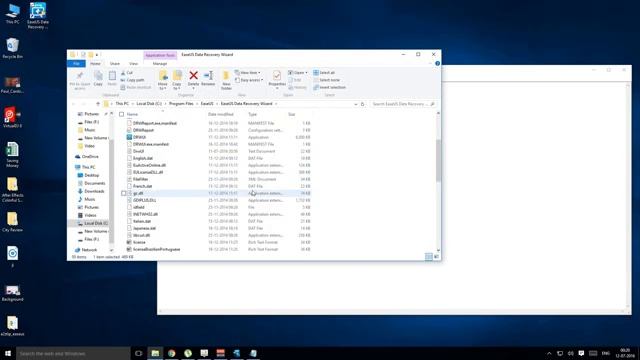Click the Rename icon in ribbon

pyautogui.click(x=208, y=76)
